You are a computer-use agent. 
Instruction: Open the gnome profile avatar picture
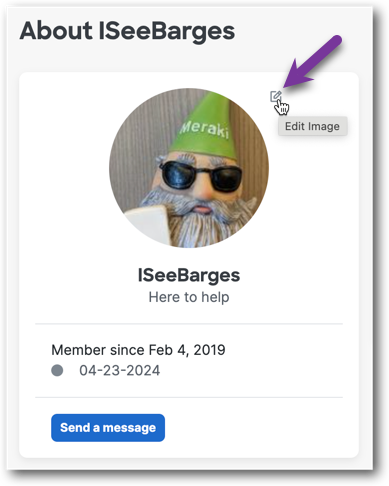click(189, 168)
